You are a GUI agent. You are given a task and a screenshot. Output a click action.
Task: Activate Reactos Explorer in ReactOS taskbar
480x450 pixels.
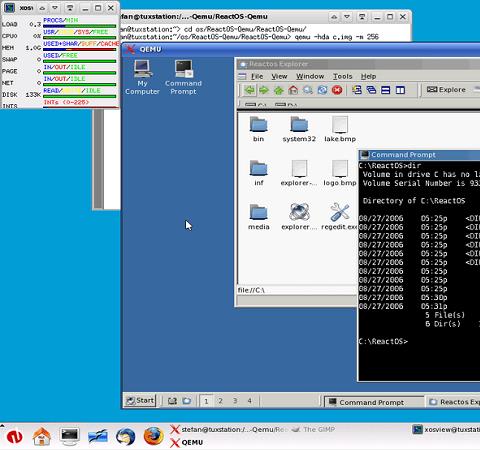tap(453, 402)
